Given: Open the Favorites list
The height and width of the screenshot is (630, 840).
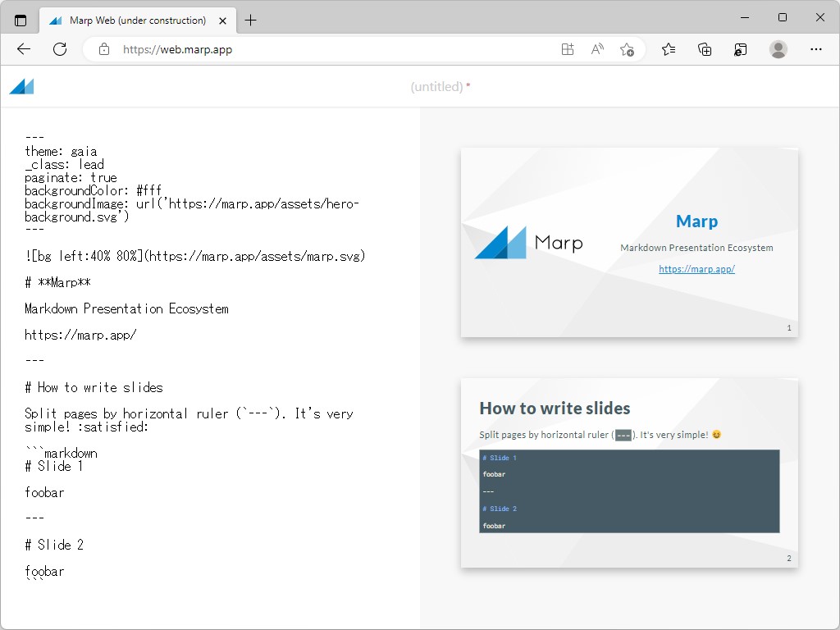Looking at the screenshot, I should pyautogui.click(x=669, y=49).
